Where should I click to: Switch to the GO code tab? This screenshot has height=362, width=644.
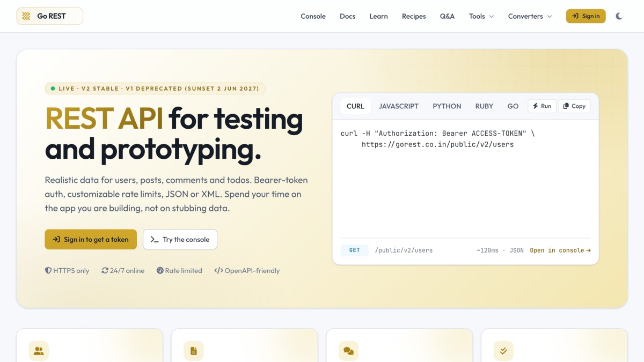[x=513, y=106]
